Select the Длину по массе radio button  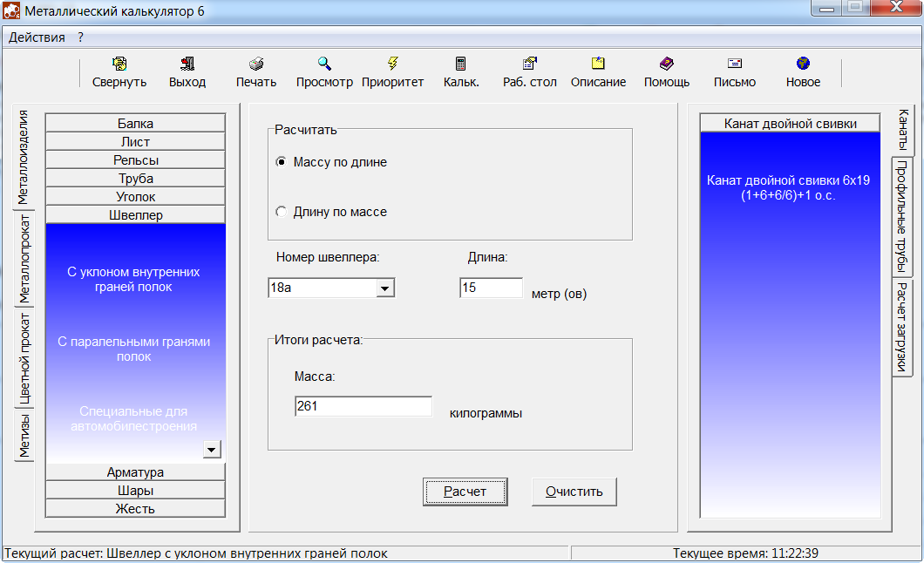(x=282, y=212)
